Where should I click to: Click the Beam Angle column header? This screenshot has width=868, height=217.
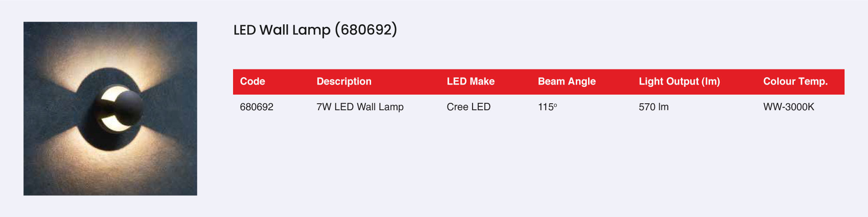click(x=566, y=82)
